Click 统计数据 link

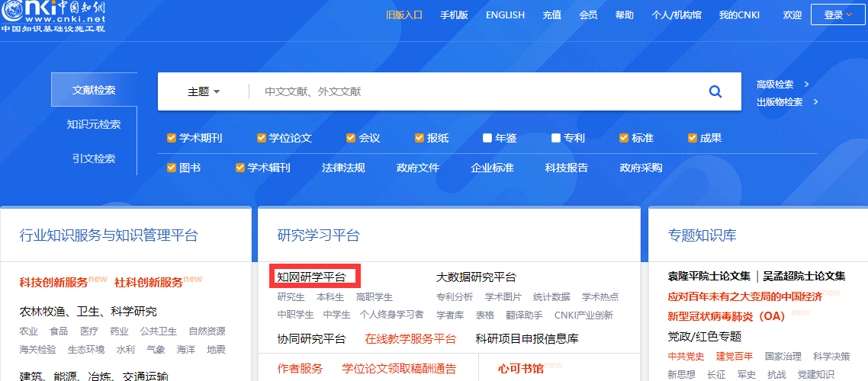[551, 297]
